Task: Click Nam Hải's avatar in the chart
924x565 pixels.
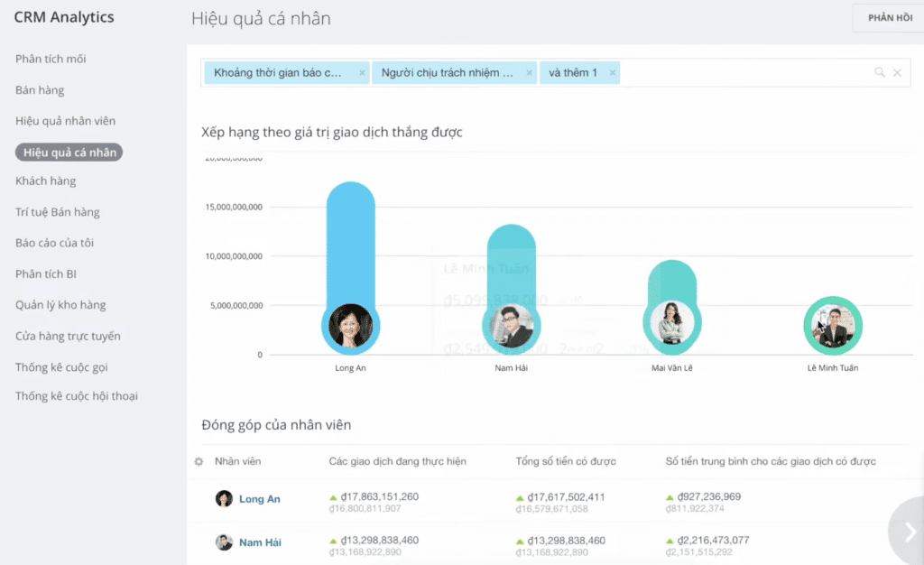Action: tap(511, 326)
